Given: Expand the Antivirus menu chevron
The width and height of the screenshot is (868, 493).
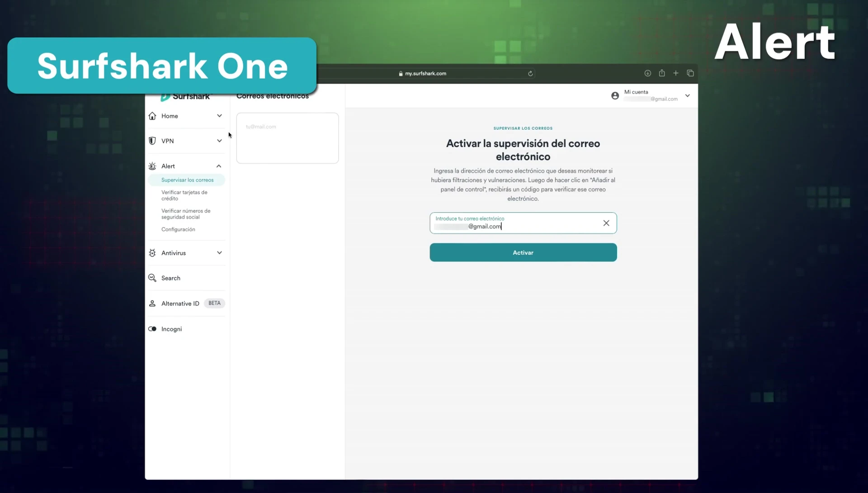Looking at the screenshot, I should tap(219, 253).
